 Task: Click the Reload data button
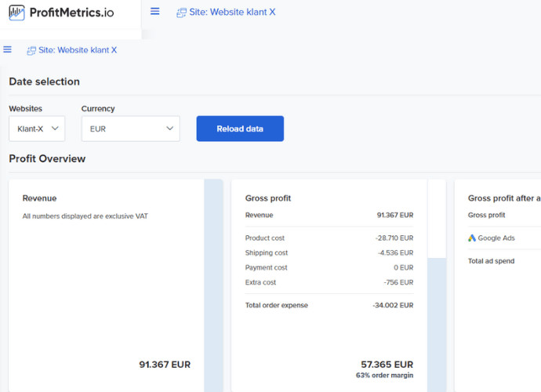[x=240, y=129]
